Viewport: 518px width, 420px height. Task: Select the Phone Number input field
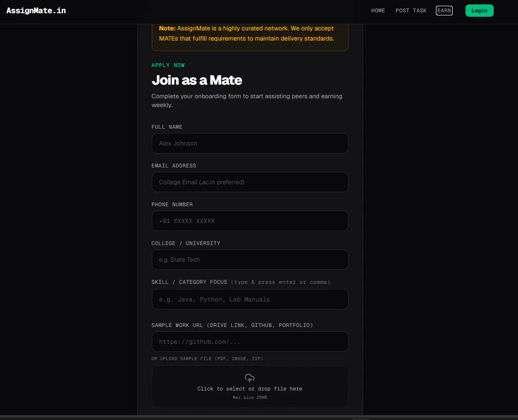250,221
